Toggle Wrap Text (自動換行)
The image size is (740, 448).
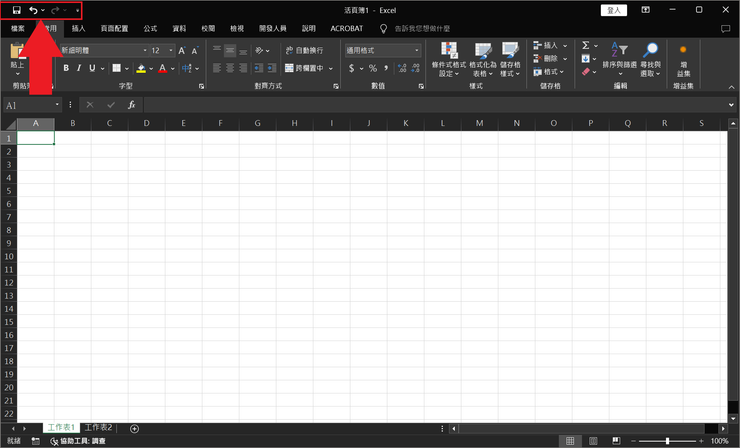click(x=304, y=50)
